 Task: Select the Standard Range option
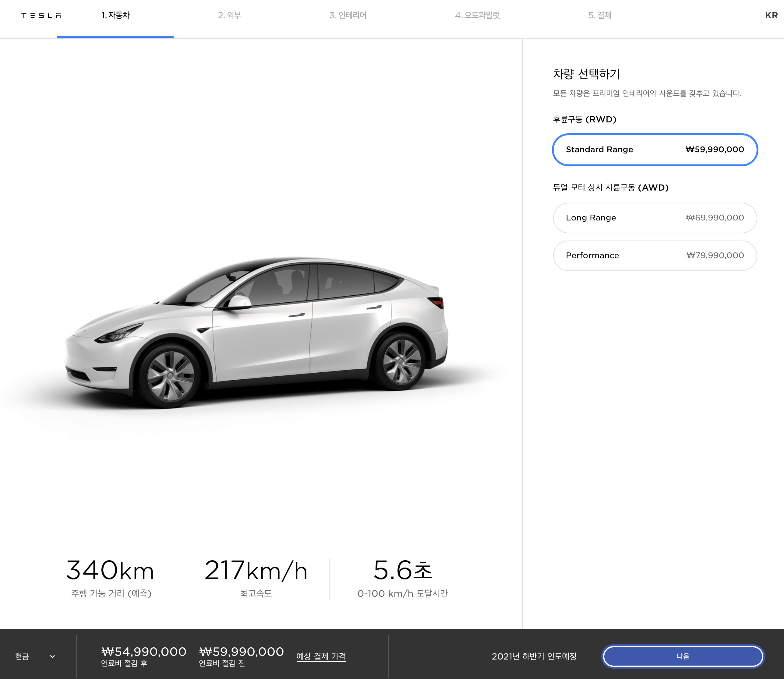click(x=655, y=150)
